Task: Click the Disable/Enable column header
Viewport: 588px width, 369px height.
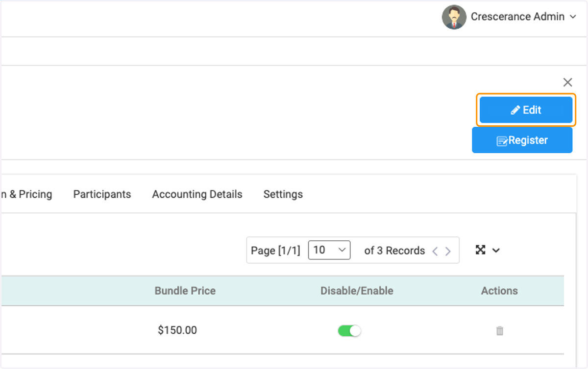Action: 357,291
